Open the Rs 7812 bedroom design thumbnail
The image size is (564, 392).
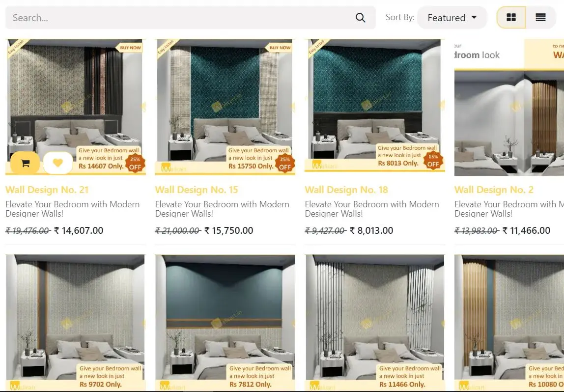[x=225, y=323]
